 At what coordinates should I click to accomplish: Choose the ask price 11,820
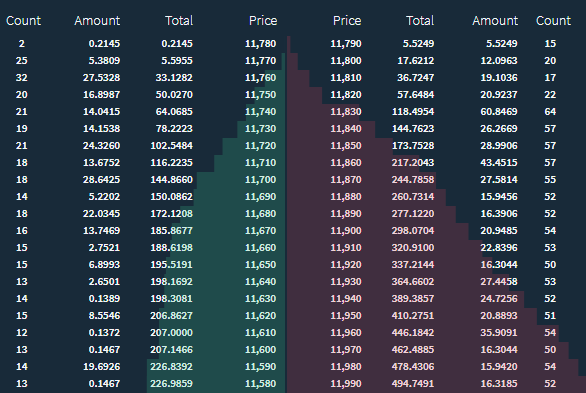pos(346,95)
